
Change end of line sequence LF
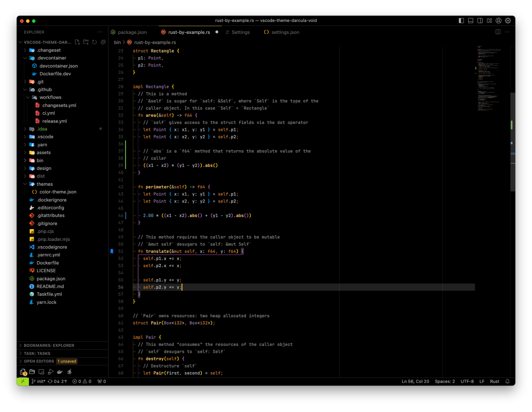pyautogui.click(x=482, y=381)
